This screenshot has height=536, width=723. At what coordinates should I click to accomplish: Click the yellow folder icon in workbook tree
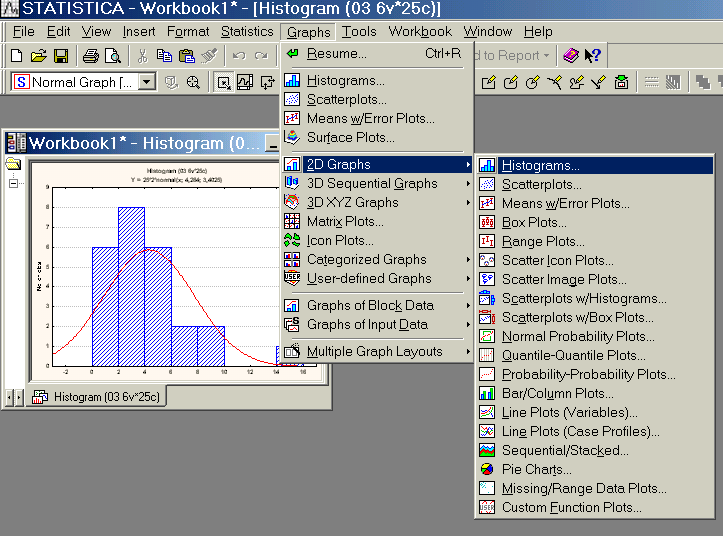pos(13,163)
